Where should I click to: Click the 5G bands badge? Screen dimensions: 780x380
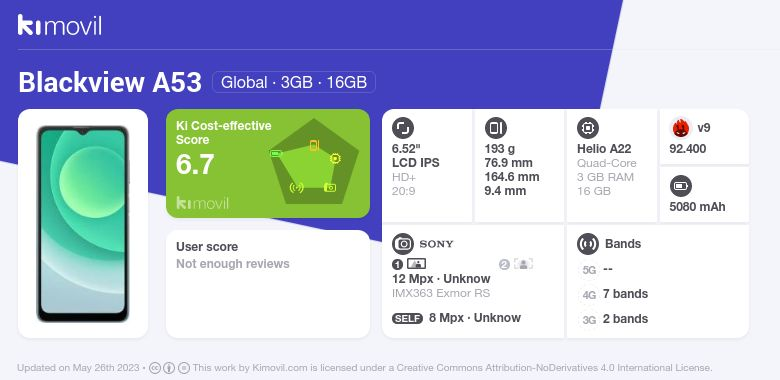pos(589,270)
